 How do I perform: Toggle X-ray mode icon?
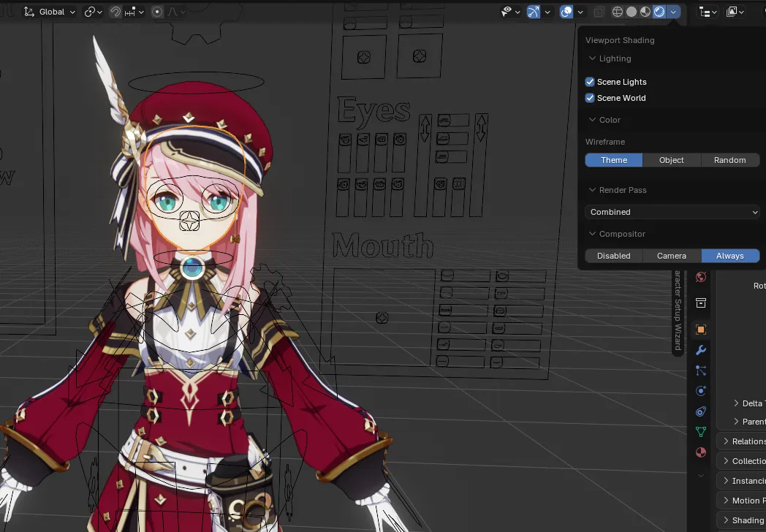pos(599,12)
